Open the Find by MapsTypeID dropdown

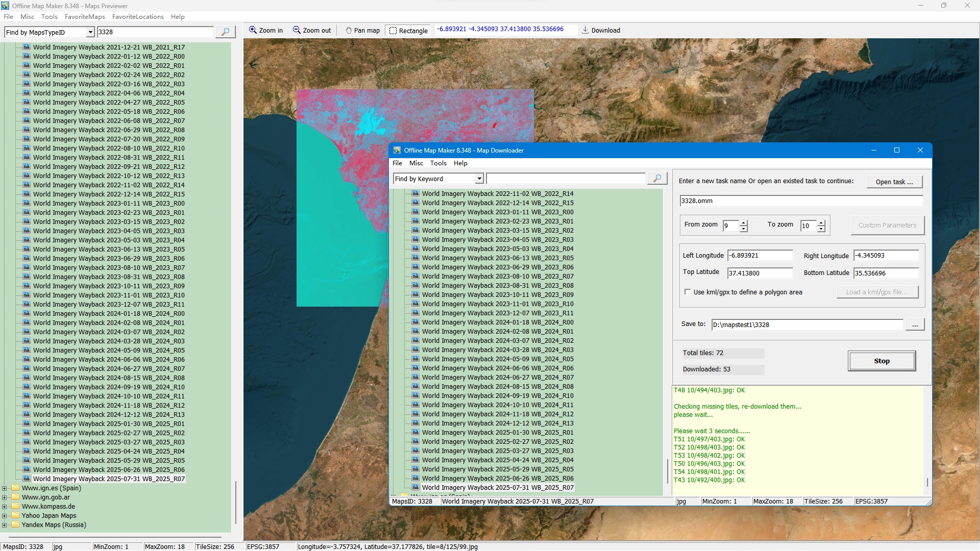pyautogui.click(x=90, y=32)
